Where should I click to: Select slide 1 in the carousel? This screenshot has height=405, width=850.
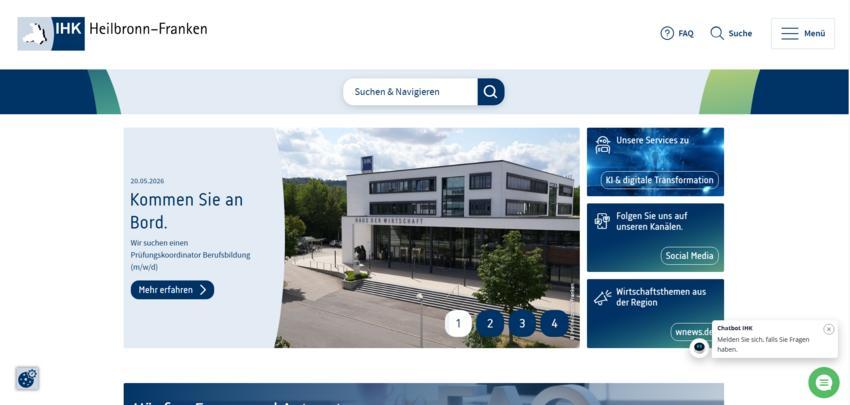[458, 324]
